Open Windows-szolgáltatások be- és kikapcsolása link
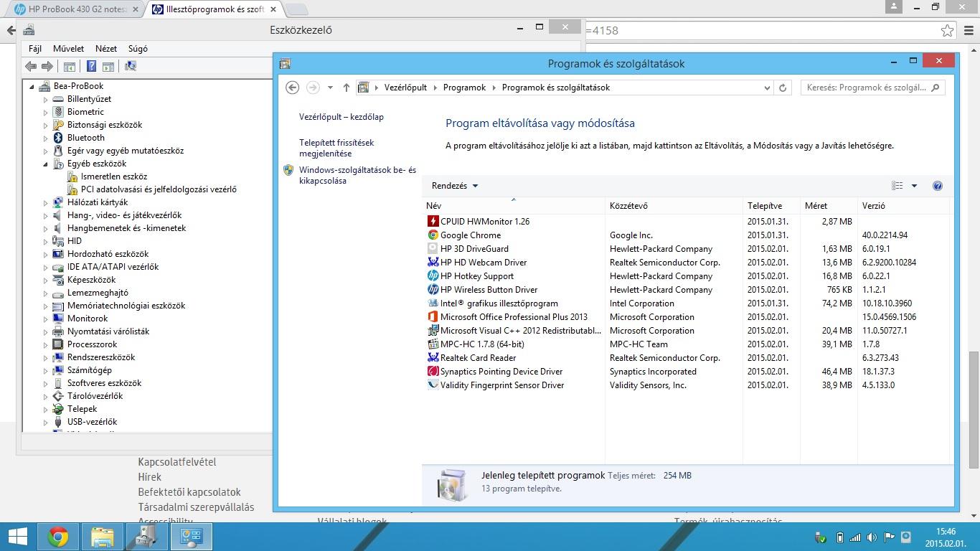The width and height of the screenshot is (980, 551). point(357,176)
